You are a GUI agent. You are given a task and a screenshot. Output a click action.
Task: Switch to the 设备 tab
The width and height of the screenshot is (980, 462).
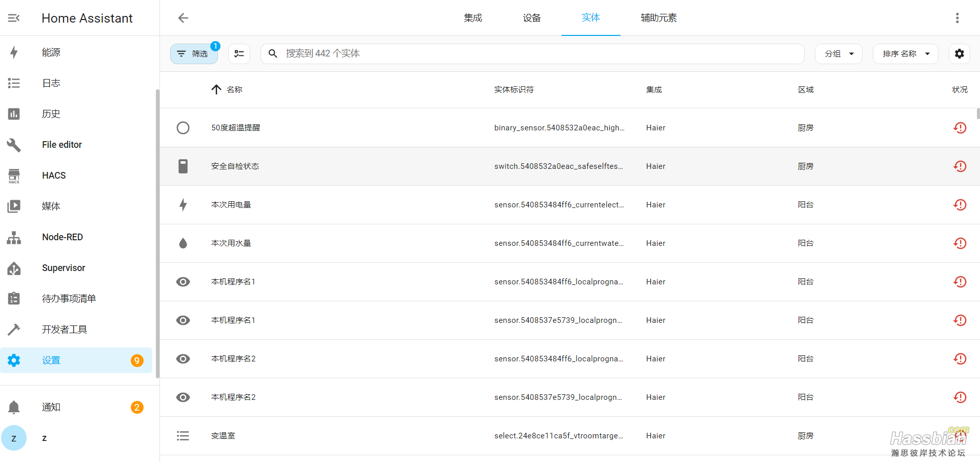pos(532,18)
